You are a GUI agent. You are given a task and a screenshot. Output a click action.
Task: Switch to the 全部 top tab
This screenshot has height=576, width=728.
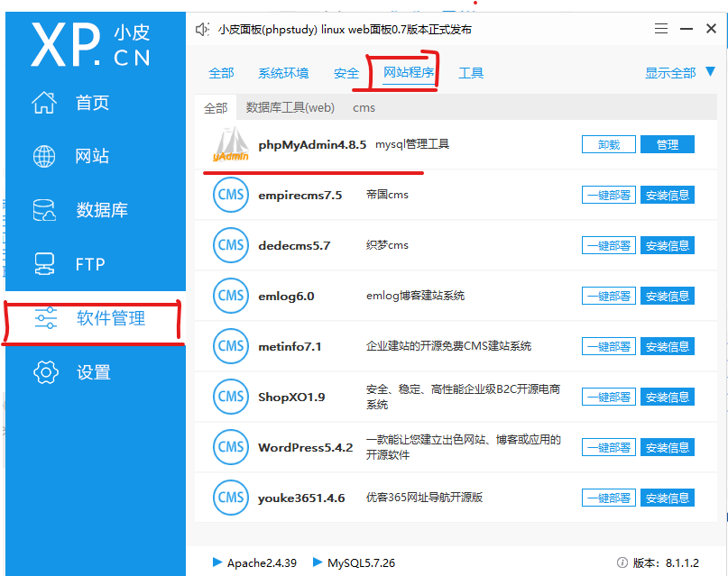[x=221, y=73]
